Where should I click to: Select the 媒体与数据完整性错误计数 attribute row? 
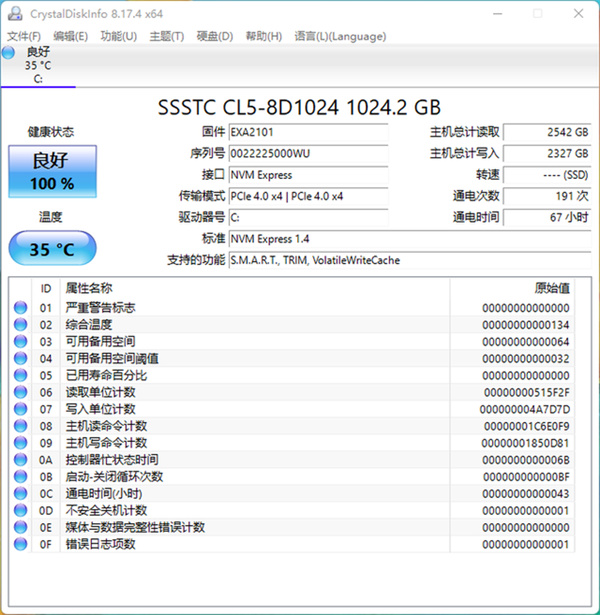pos(292,527)
